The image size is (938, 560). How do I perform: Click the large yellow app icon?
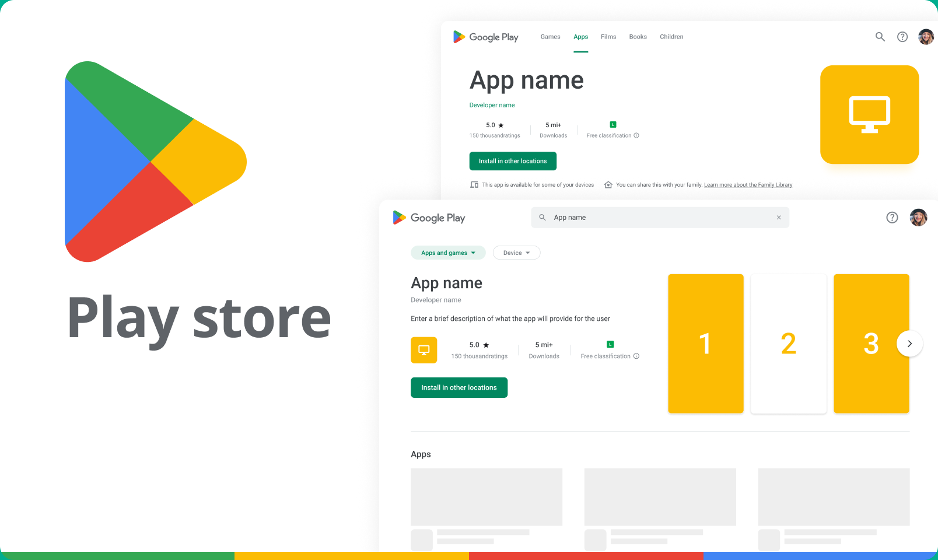point(869,114)
